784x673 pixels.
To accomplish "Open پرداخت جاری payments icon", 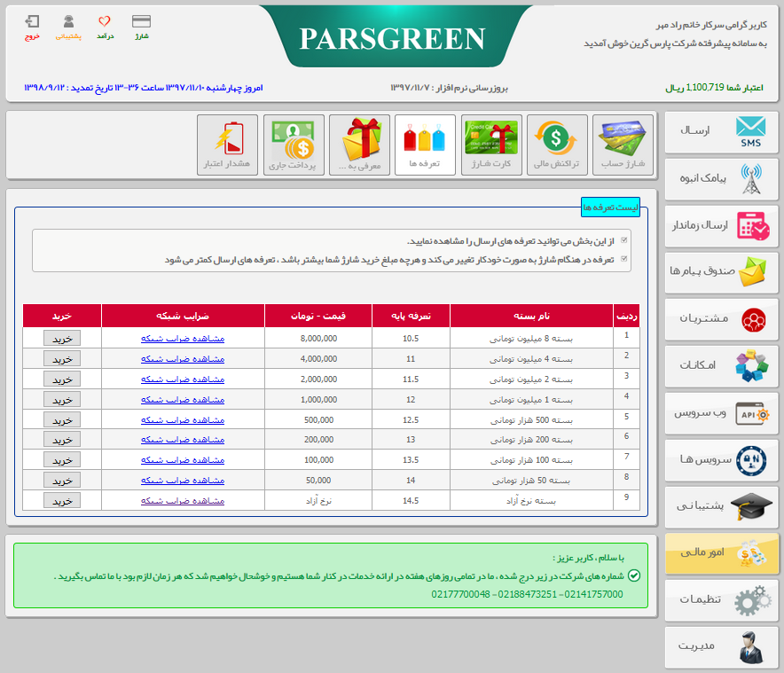I will tap(294, 145).
